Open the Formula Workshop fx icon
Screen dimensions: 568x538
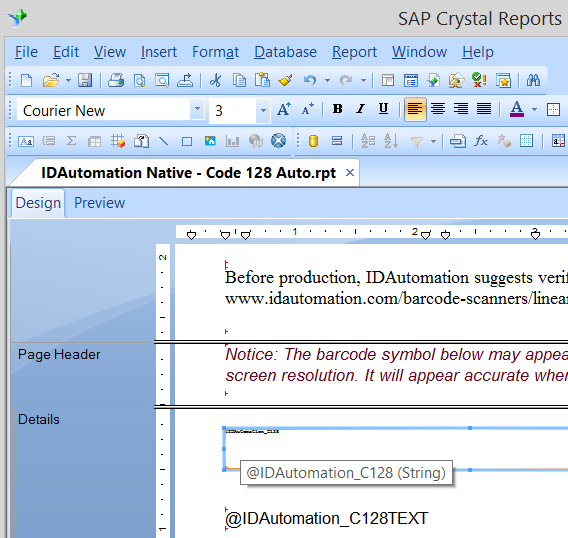click(481, 141)
